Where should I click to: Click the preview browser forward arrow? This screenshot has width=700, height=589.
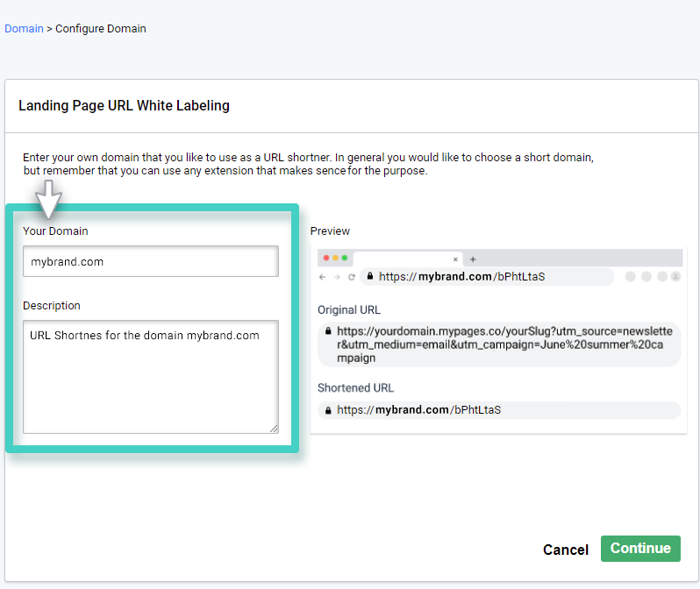click(337, 277)
